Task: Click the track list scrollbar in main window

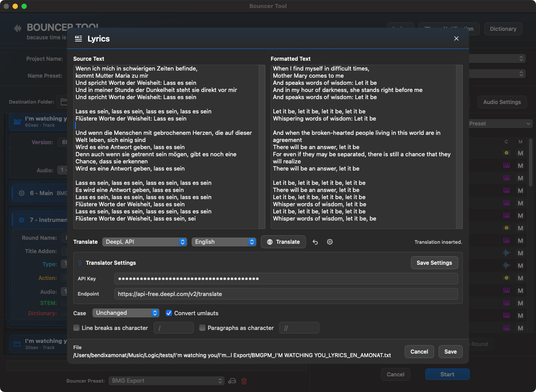Action: pyautogui.click(x=531, y=162)
